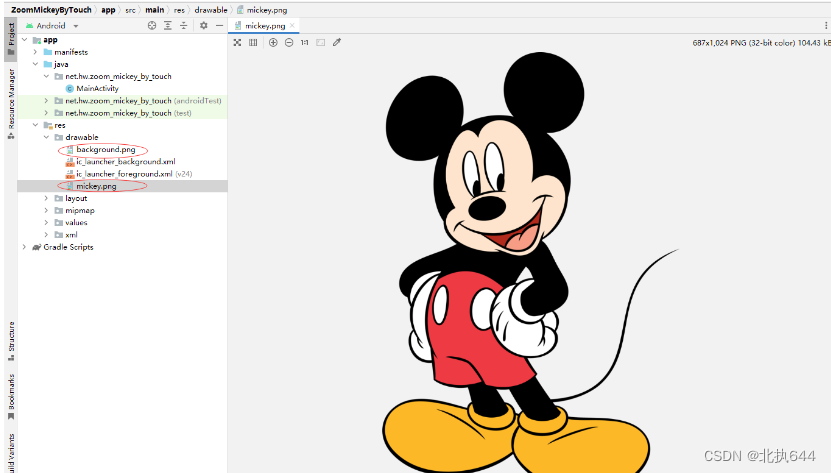
Task: Click the zoom out magnifier icon
Action: click(289, 43)
